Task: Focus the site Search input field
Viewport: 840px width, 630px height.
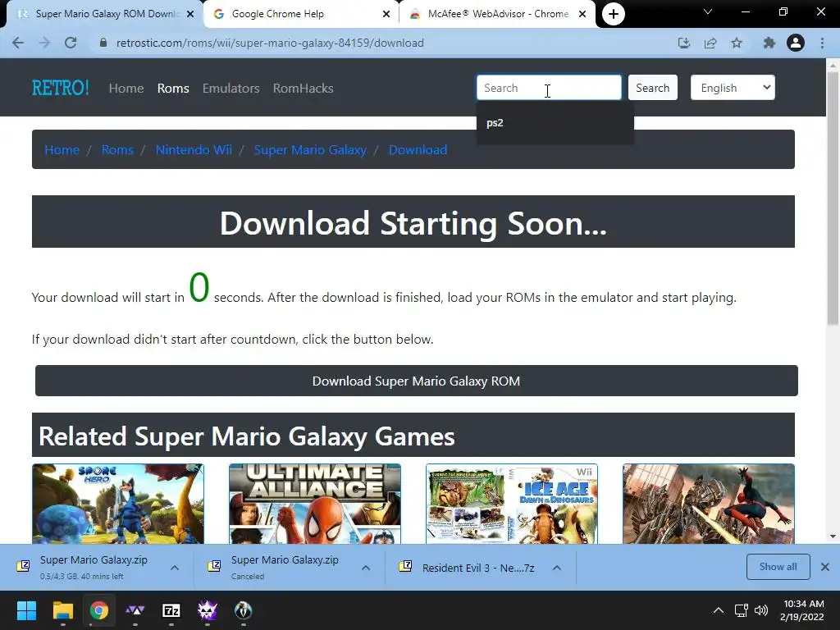Action: click(549, 88)
